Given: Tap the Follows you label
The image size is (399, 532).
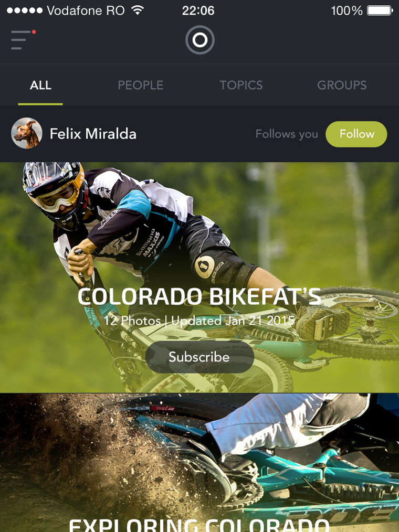Looking at the screenshot, I should 287,134.
